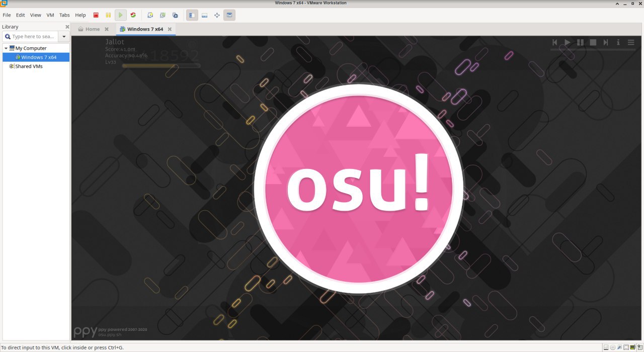Click the green power on play icon
The height and width of the screenshot is (352, 644).
120,15
